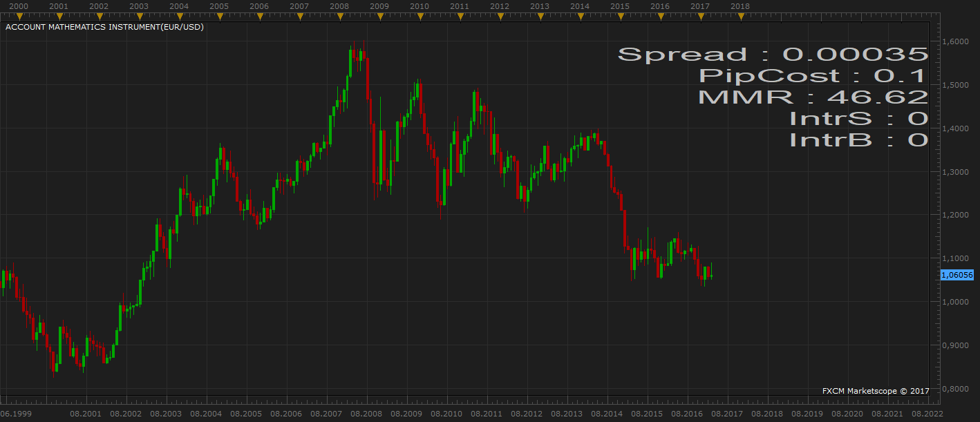Select the 1,4000 price axis label
The width and height of the screenshot is (980, 422).
pos(954,128)
